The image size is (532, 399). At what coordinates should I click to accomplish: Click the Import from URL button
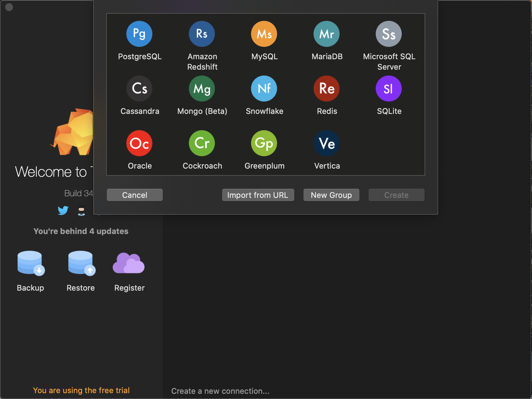click(258, 195)
